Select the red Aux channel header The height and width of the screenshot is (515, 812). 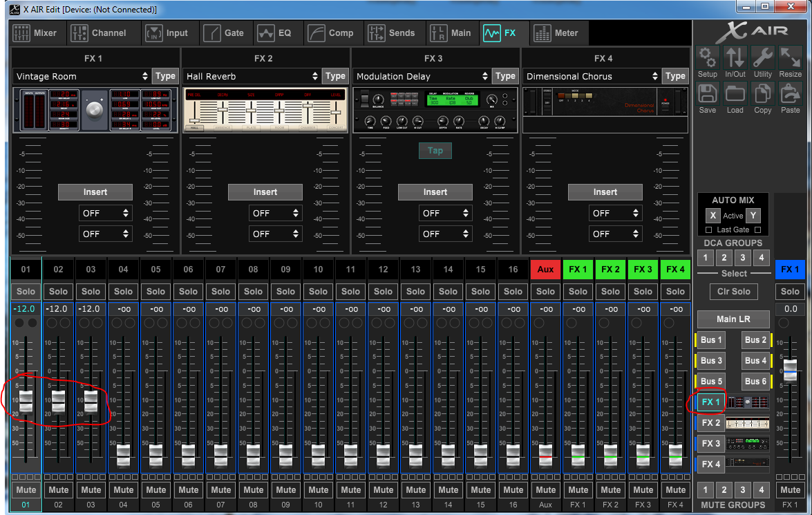coord(545,269)
